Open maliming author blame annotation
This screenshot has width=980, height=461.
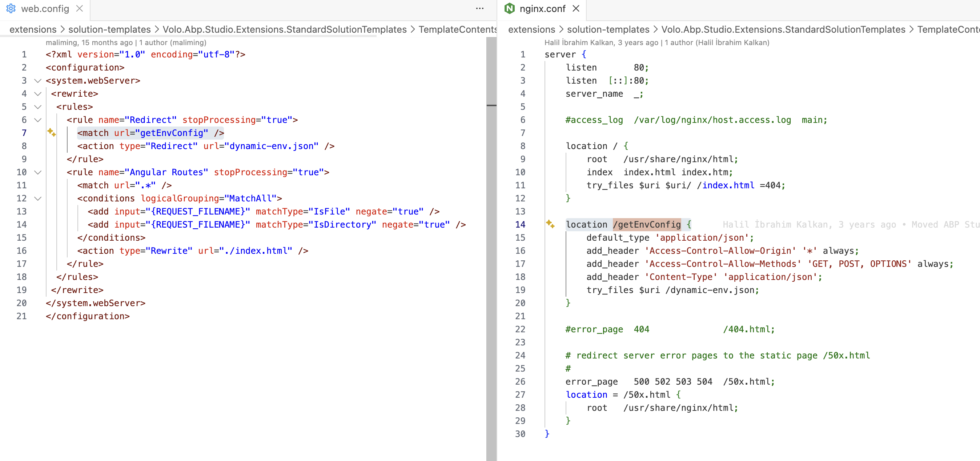coord(126,42)
